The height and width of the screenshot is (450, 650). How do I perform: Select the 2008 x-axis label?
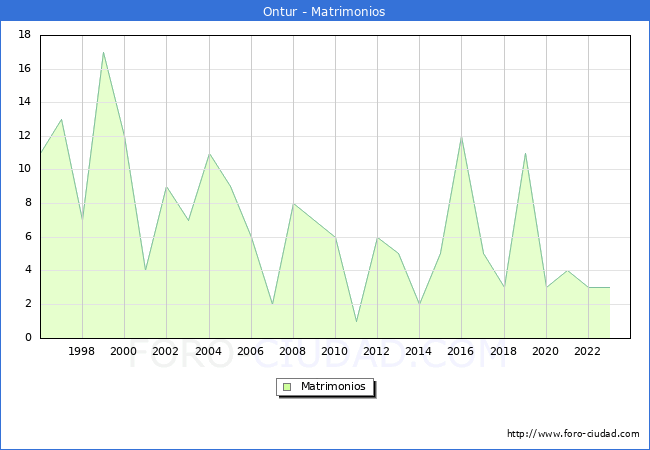(x=293, y=351)
